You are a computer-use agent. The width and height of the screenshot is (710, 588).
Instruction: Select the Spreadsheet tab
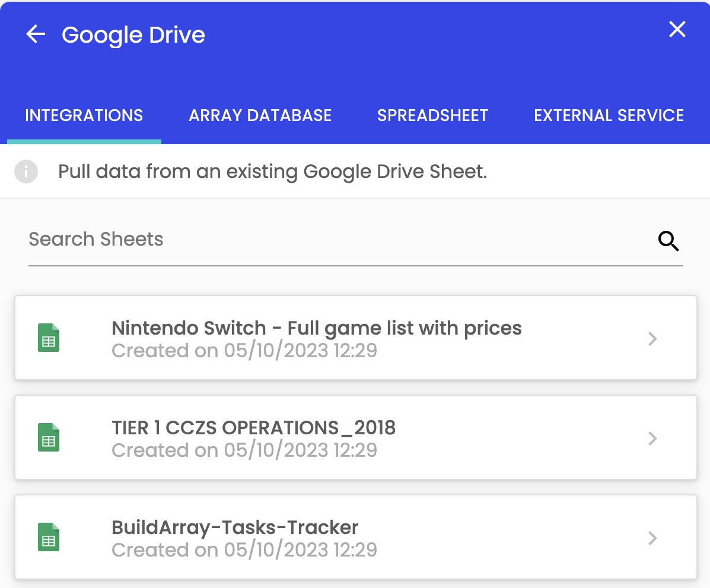(x=432, y=116)
